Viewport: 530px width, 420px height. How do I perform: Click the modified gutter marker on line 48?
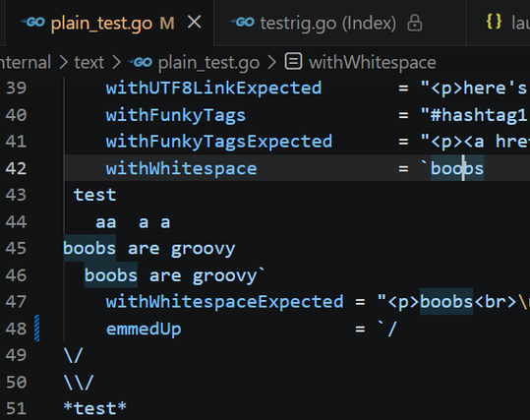36,328
